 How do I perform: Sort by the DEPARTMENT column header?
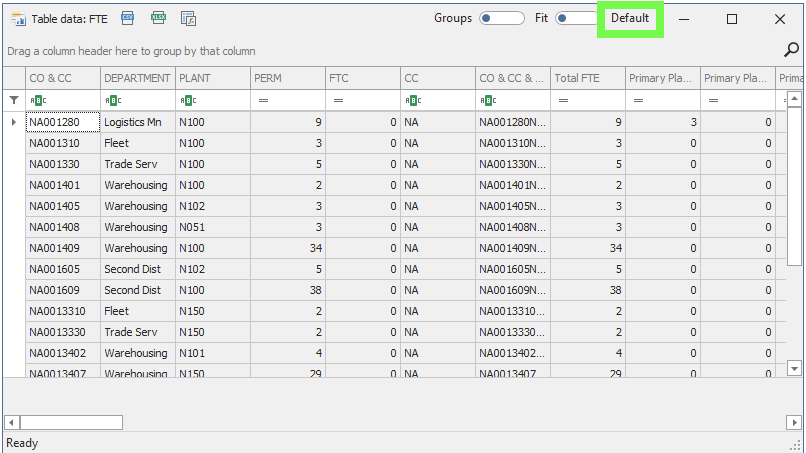tap(137, 78)
